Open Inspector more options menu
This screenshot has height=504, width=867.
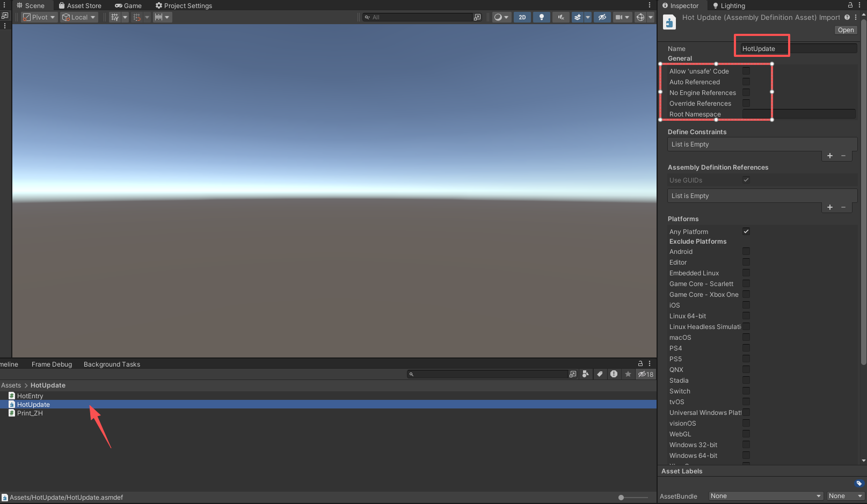click(x=859, y=5)
